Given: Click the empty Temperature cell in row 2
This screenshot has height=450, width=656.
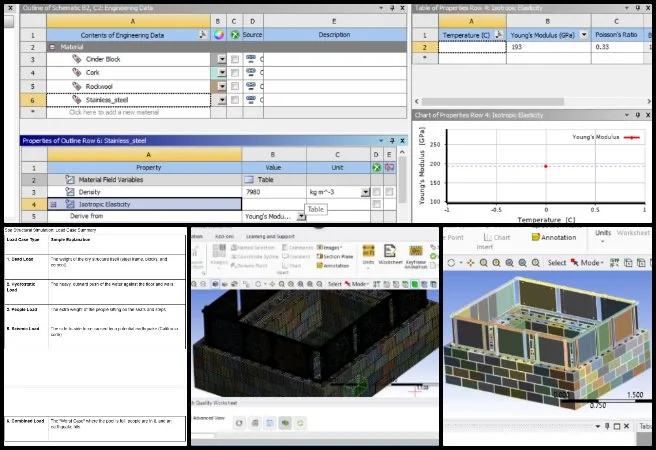Looking at the screenshot, I should point(472,47).
